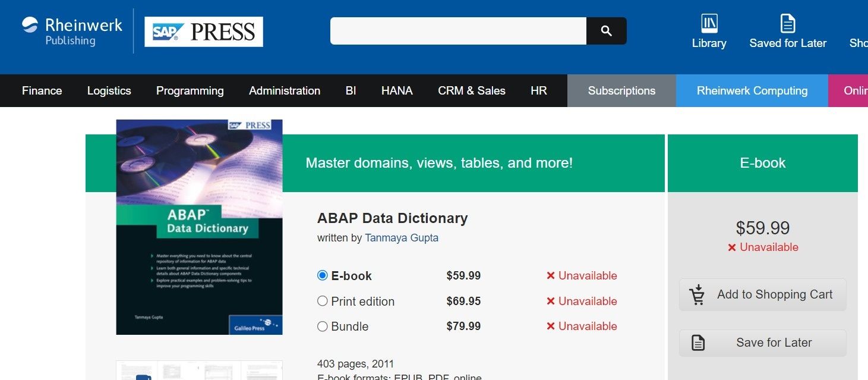Open the Administration menu

pyautogui.click(x=285, y=91)
